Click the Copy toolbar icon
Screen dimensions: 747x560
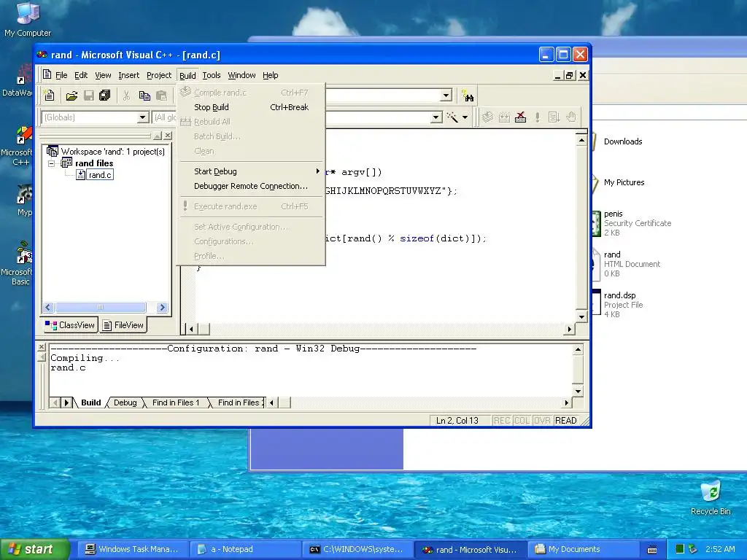point(144,96)
